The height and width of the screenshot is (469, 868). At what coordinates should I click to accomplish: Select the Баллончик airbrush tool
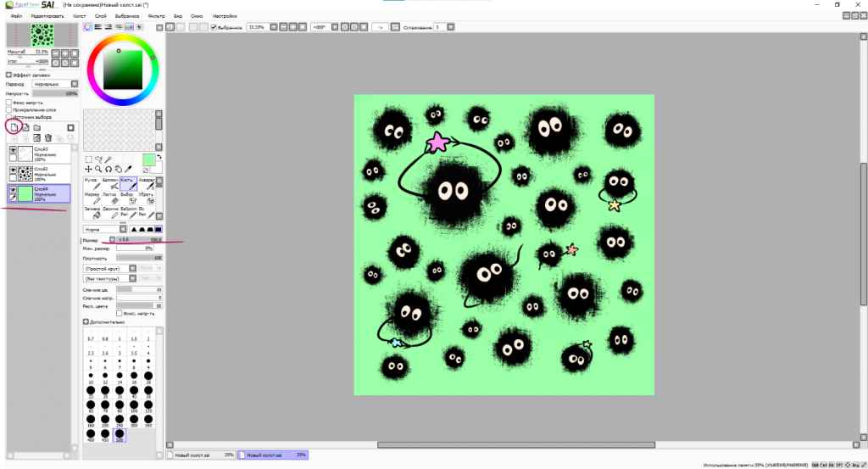[x=110, y=184]
